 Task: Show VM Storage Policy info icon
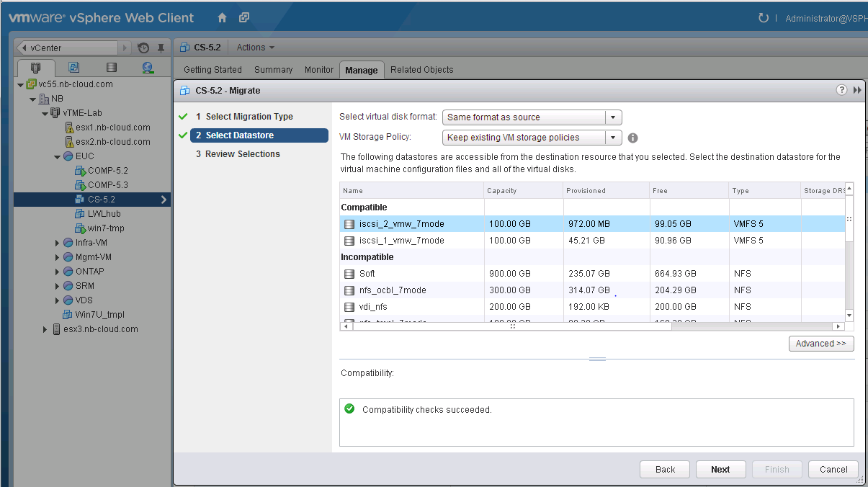(632, 138)
